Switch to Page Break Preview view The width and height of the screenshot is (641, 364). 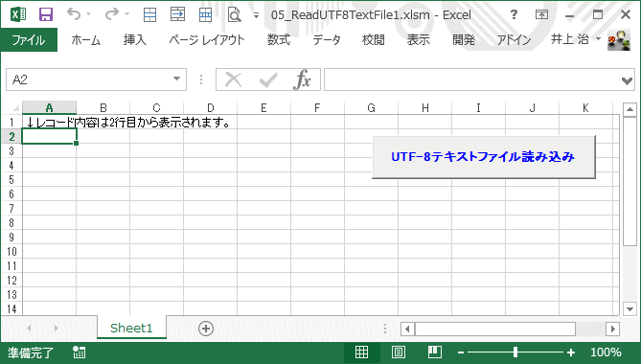tap(435, 353)
